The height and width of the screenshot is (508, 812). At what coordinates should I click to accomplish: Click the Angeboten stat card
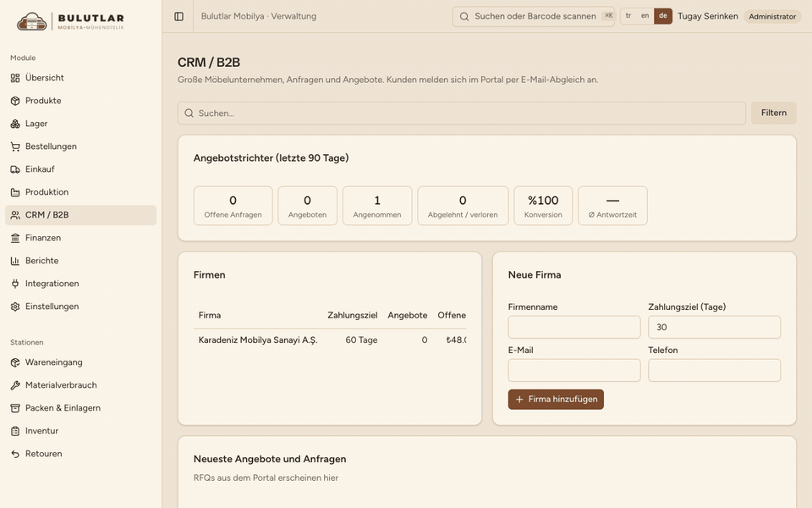click(x=307, y=206)
